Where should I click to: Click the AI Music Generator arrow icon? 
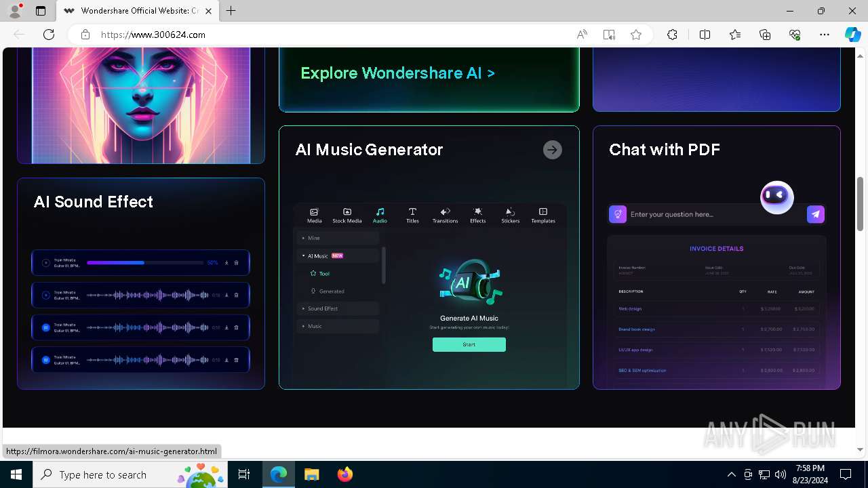(x=553, y=150)
